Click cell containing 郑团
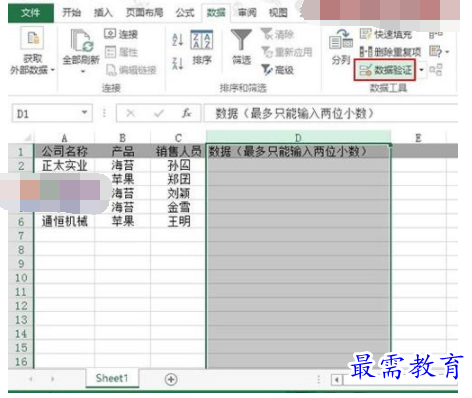Image resolution: width=472 pixels, height=398 pixels. [178, 180]
